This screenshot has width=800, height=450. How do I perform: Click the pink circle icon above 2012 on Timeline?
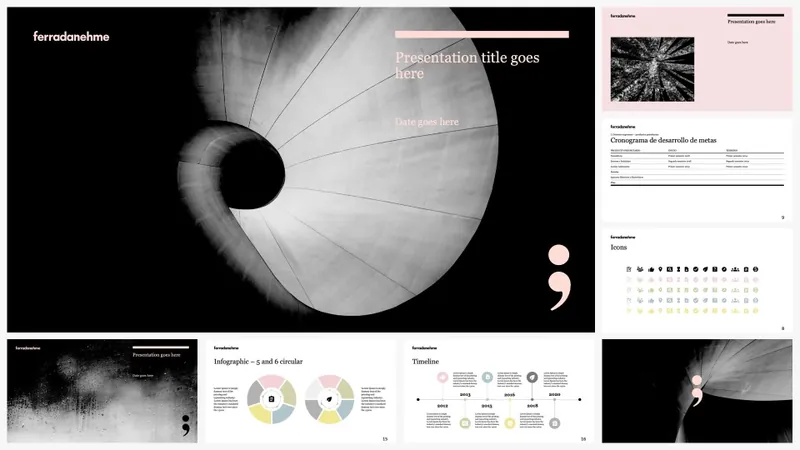(442, 377)
